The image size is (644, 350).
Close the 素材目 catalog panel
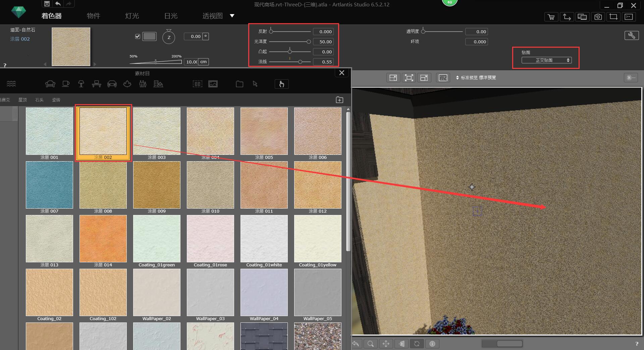tap(342, 73)
